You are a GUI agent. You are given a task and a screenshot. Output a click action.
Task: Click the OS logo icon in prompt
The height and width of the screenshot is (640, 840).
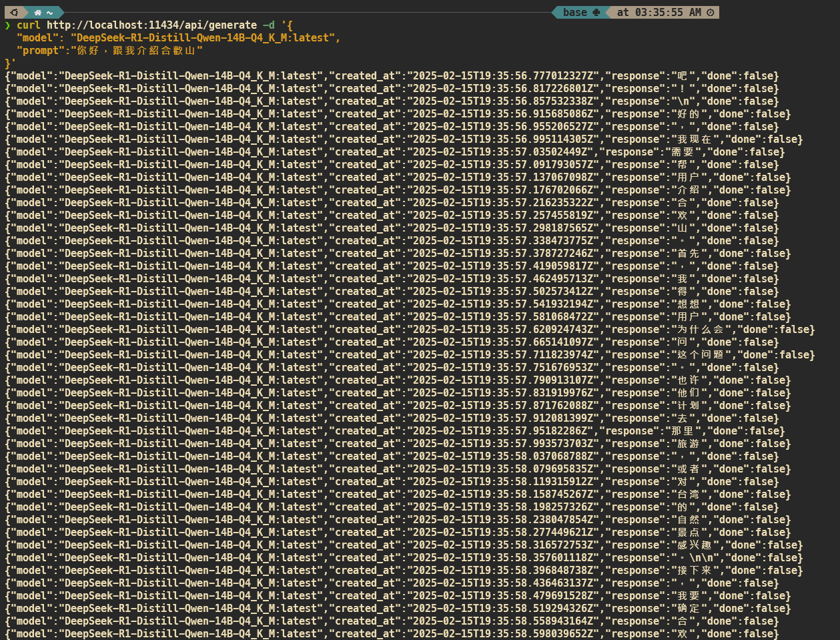(x=14, y=12)
